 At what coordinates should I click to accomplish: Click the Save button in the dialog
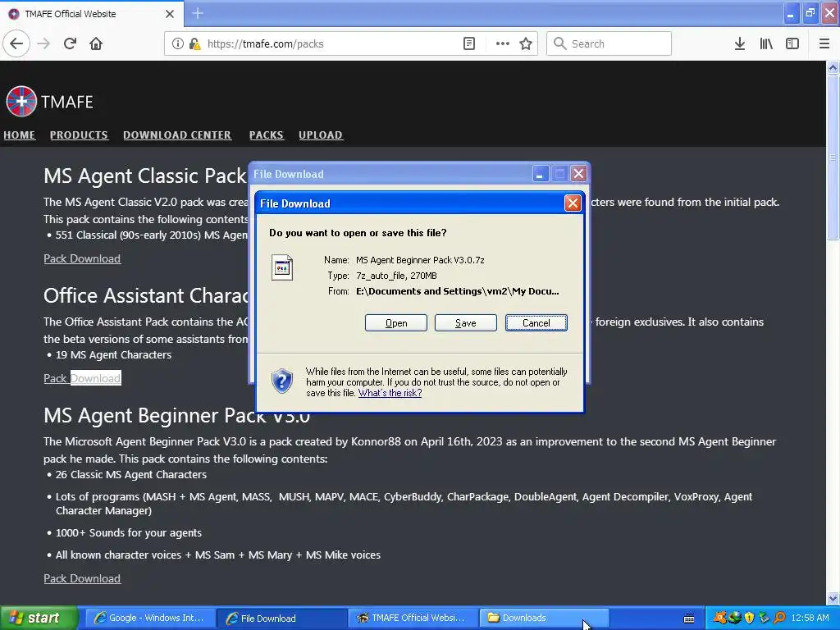coord(466,322)
